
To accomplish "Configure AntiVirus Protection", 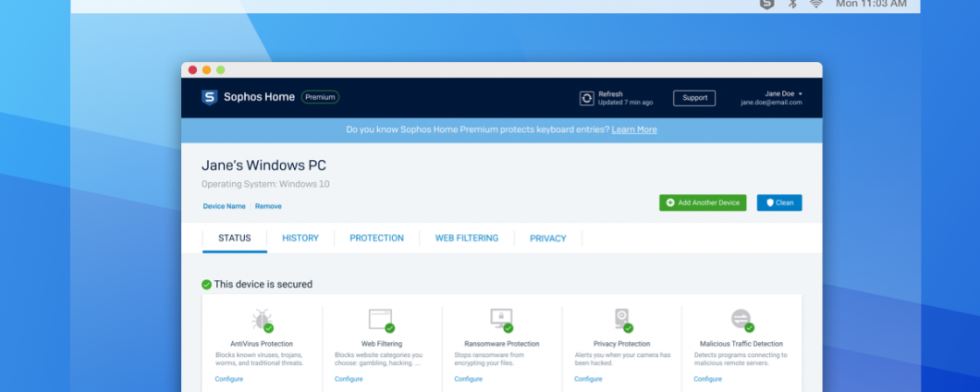I will click(x=228, y=379).
